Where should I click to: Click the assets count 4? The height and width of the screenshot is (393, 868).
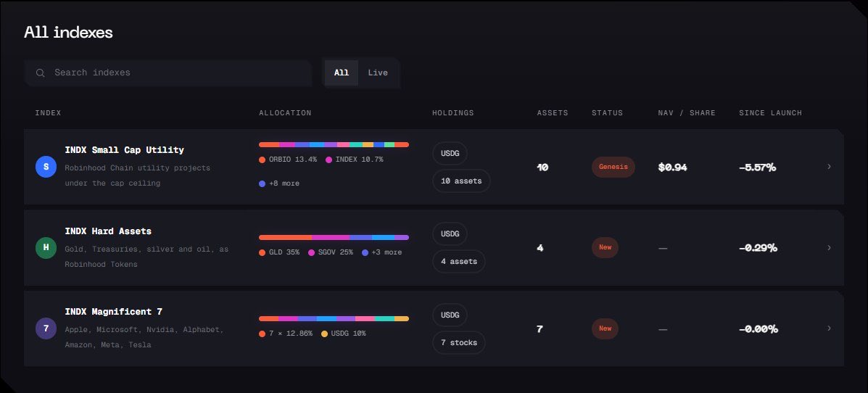[x=540, y=248]
